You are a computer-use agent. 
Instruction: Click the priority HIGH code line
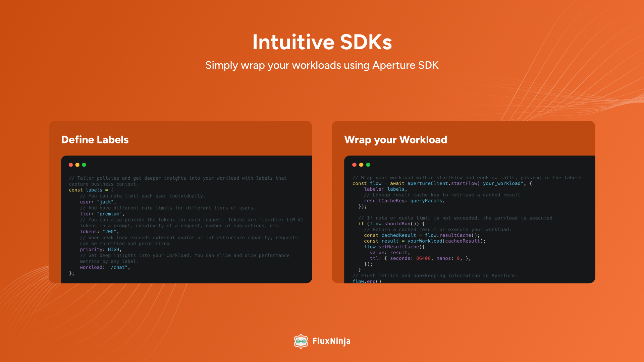pyautogui.click(x=101, y=249)
